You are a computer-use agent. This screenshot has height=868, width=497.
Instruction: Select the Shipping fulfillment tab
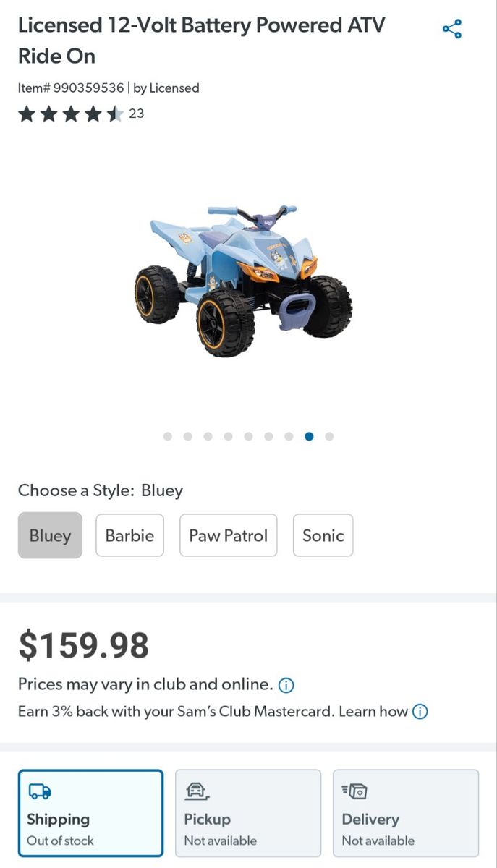click(90, 813)
